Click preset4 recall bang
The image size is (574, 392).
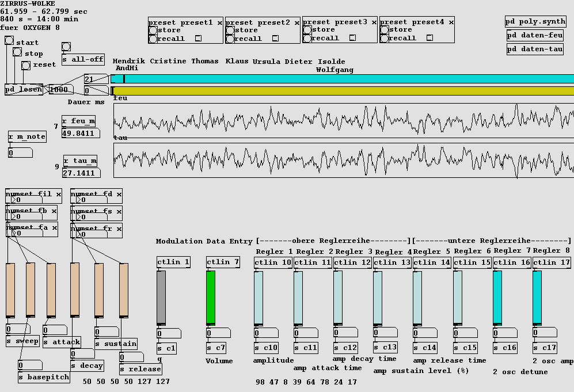click(x=385, y=38)
